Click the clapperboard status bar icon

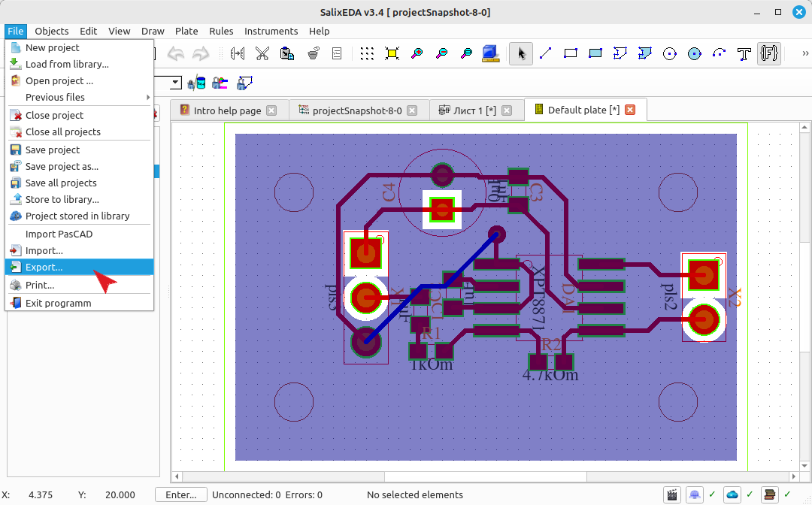(672, 495)
